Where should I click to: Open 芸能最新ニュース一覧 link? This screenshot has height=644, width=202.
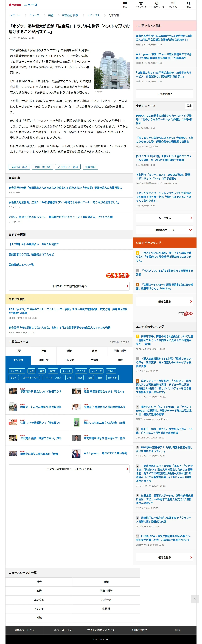pos(21,265)
